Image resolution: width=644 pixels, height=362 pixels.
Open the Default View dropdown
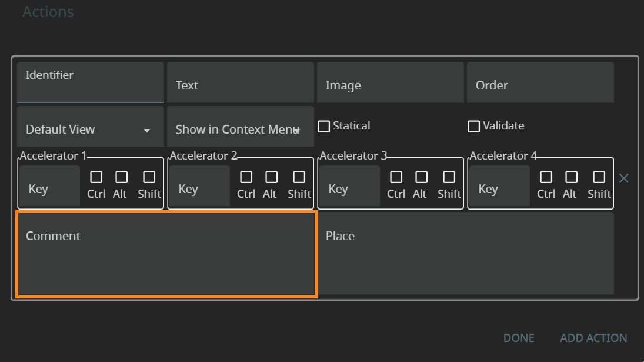click(x=90, y=129)
